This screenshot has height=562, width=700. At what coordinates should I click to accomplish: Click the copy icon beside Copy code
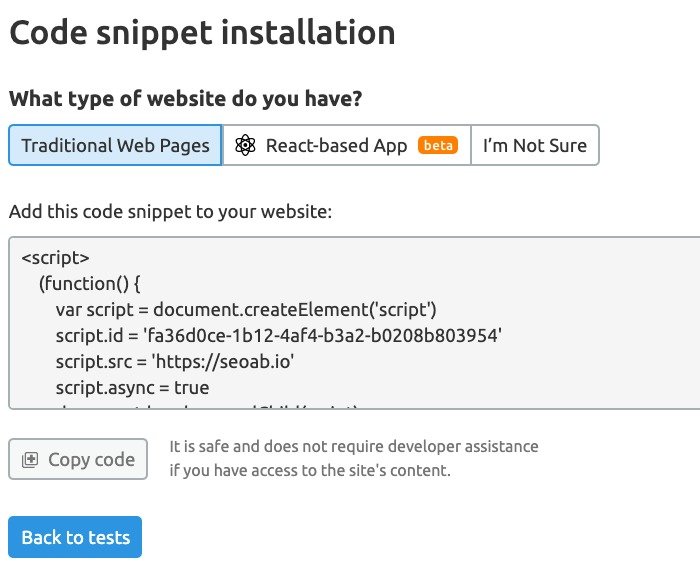click(x=30, y=460)
